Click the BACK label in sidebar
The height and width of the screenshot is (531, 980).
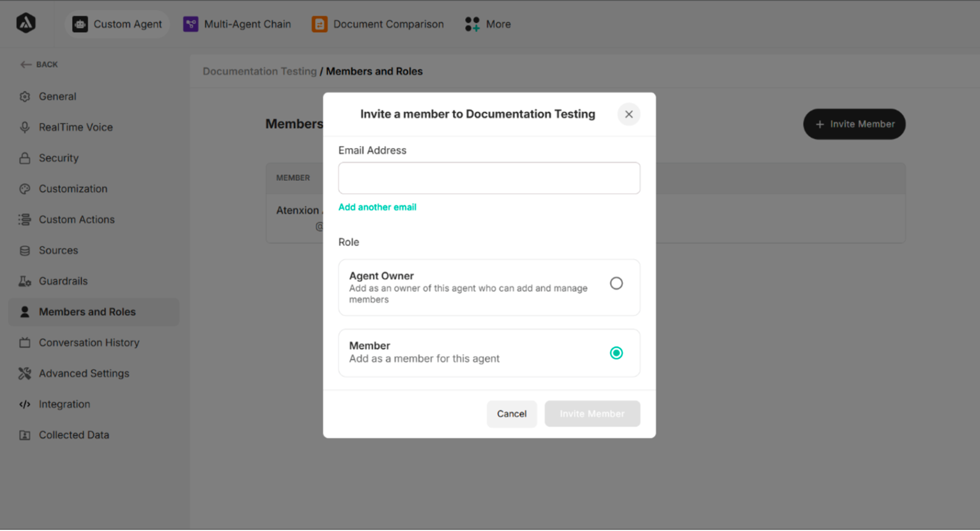pyautogui.click(x=47, y=65)
